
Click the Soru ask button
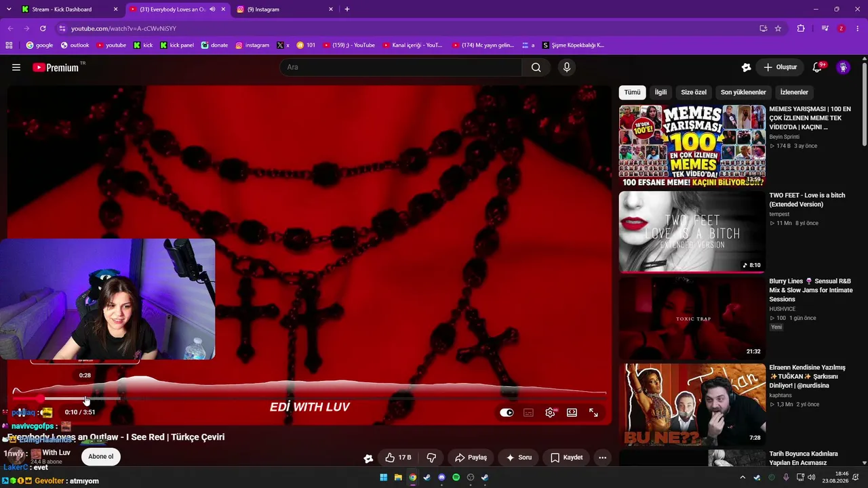[519, 457]
